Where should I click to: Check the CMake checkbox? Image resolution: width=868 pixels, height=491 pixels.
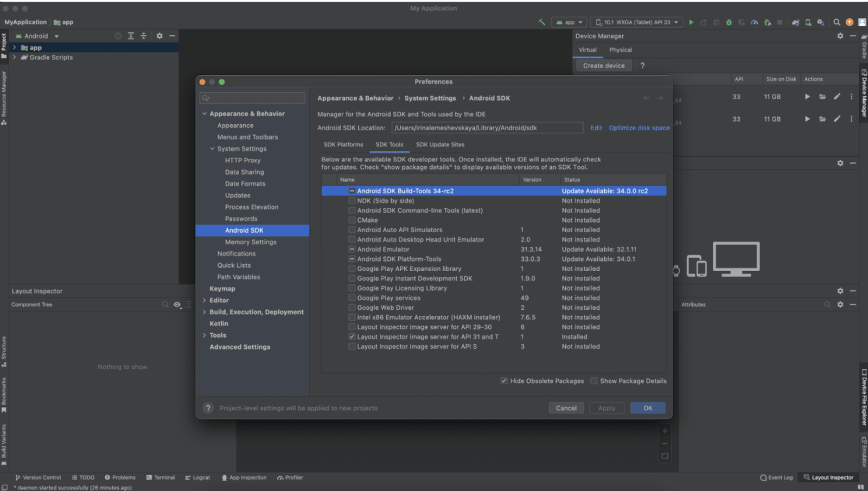352,220
